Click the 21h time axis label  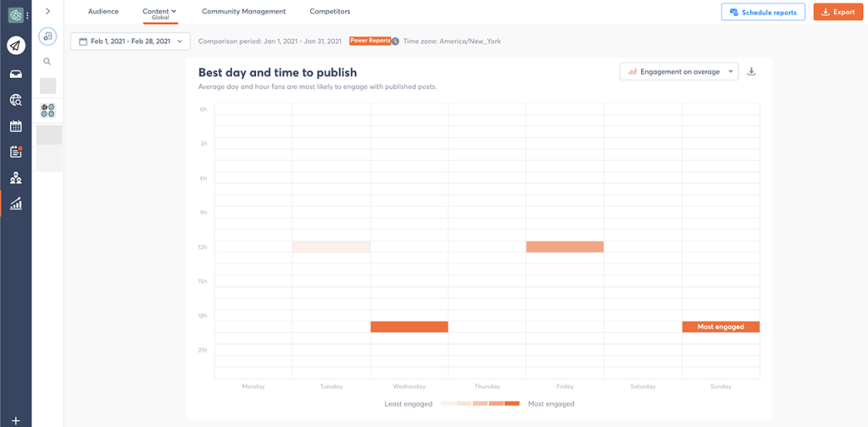point(203,350)
